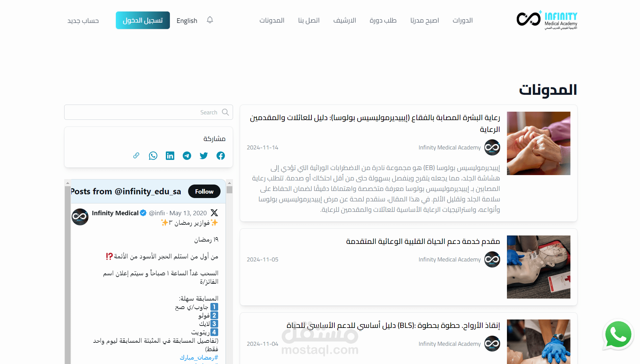This screenshot has height=364, width=640.
Task: Share the page on Twitter
Action: [x=204, y=156]
